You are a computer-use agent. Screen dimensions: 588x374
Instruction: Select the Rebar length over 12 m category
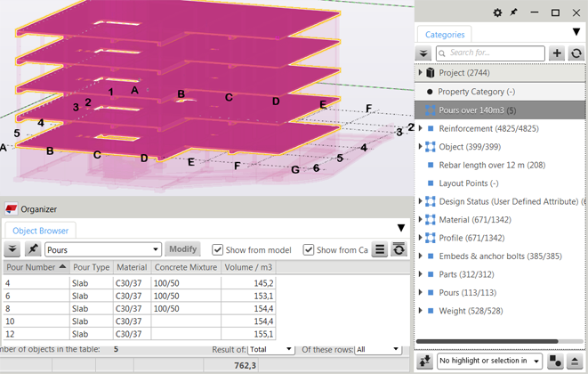pos(491,165)
